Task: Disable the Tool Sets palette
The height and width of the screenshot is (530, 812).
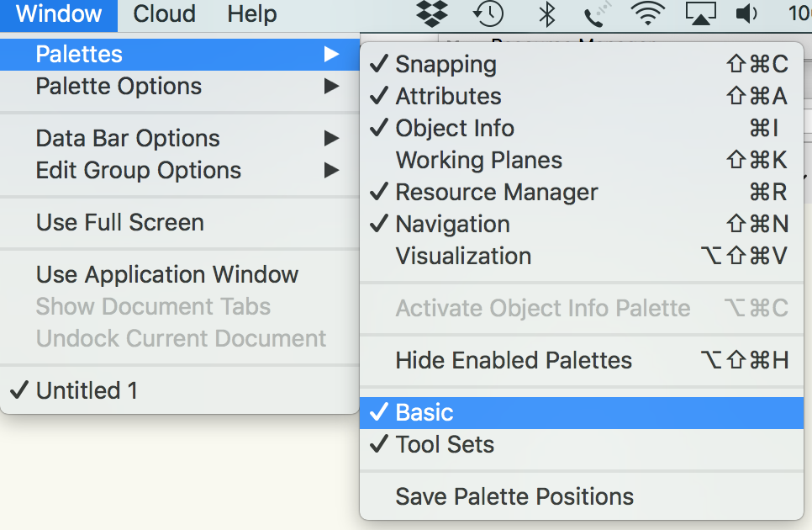Action: 445,443
